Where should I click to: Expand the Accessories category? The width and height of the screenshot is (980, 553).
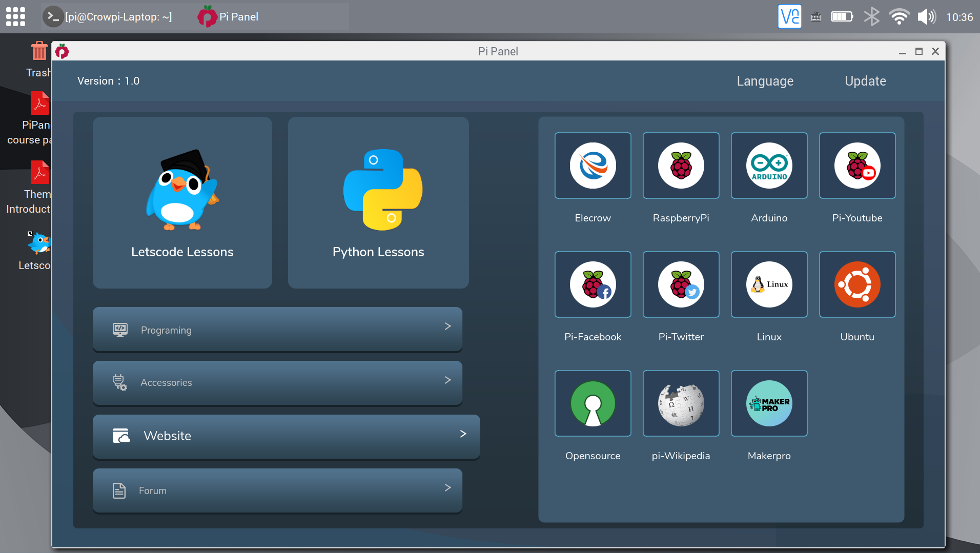coord(277,382)
